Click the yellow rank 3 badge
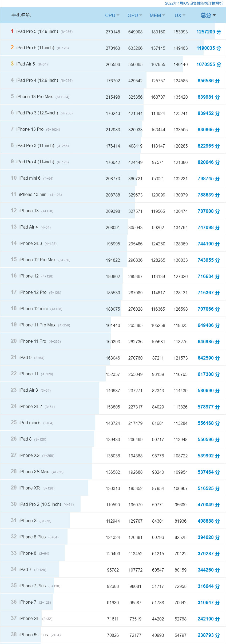Image resolution: width=226 pixels, height=644 pixels. (x=12, y=64)
